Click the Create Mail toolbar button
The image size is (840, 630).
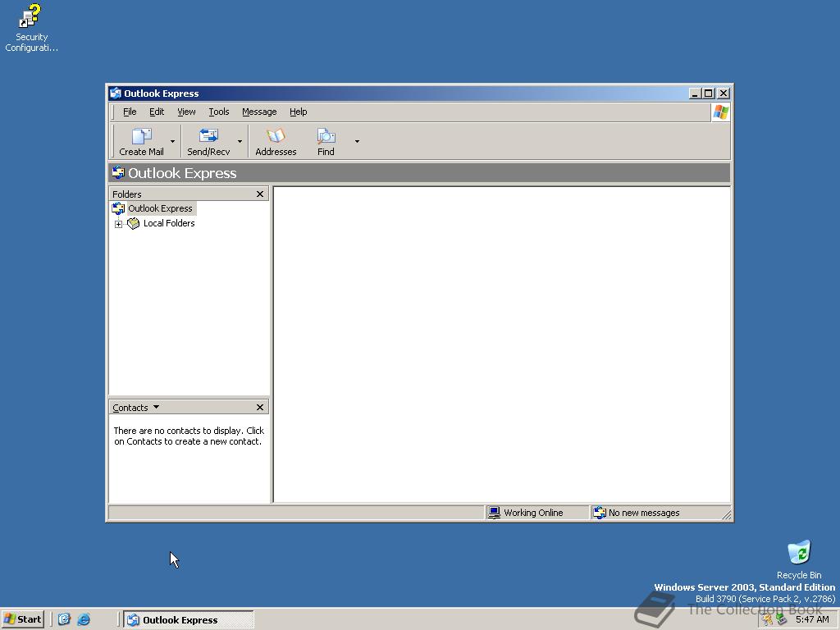click(141, 141)
